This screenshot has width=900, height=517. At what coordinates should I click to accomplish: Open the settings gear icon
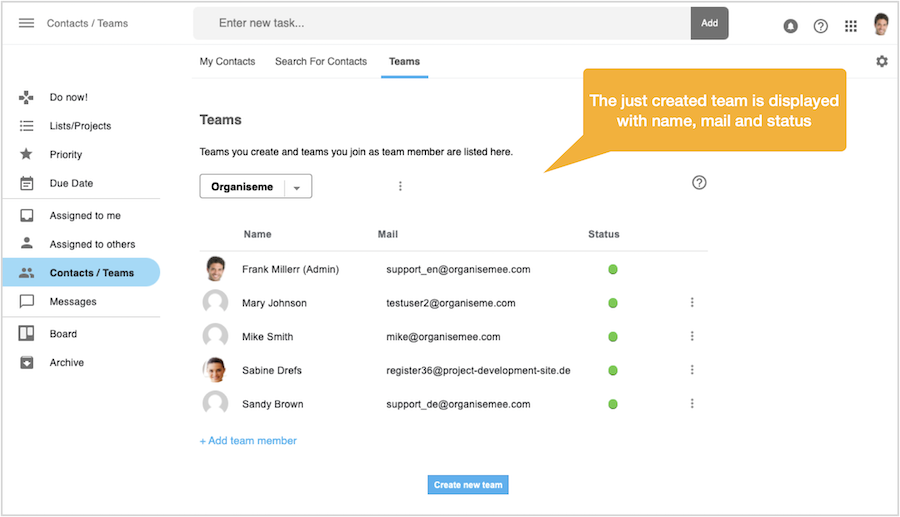click(x=881, y=61)
